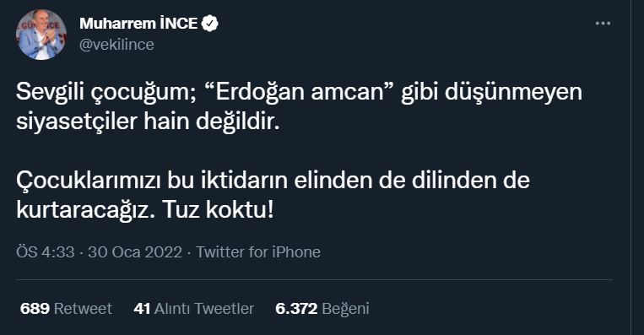Show the Beğeni likes list
This screenshot has height=335, width=644.
[x=345, y=309]
